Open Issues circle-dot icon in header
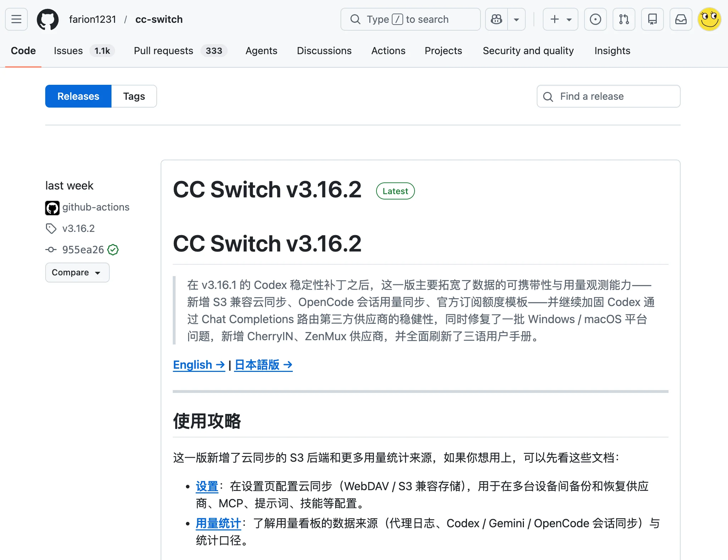Viewport: 728px width, 560px height. (x=596, y=19)
